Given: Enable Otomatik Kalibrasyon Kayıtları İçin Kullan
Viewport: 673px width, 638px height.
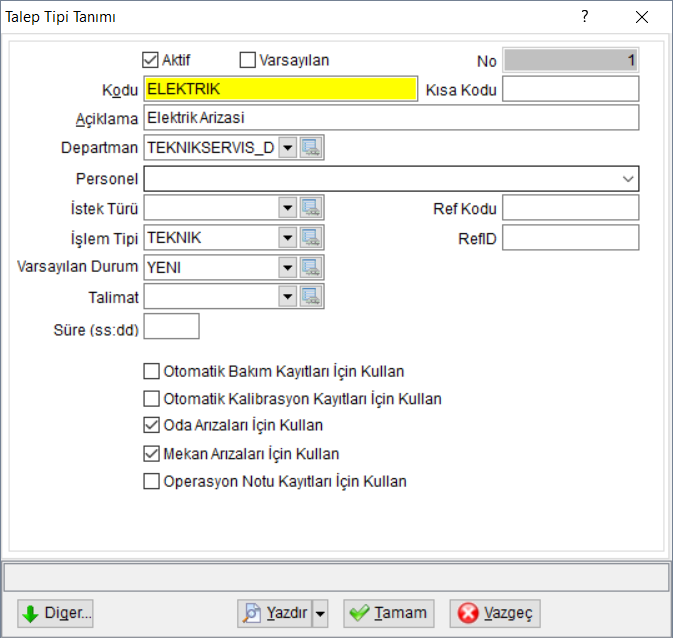Looking at the screenshot, I should coord(151,398).
